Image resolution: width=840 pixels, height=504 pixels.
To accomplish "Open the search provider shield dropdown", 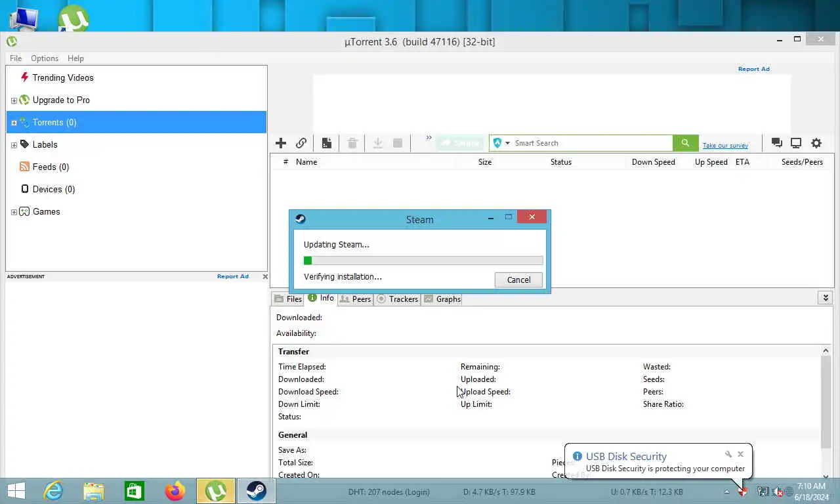I will coord(501,143).
